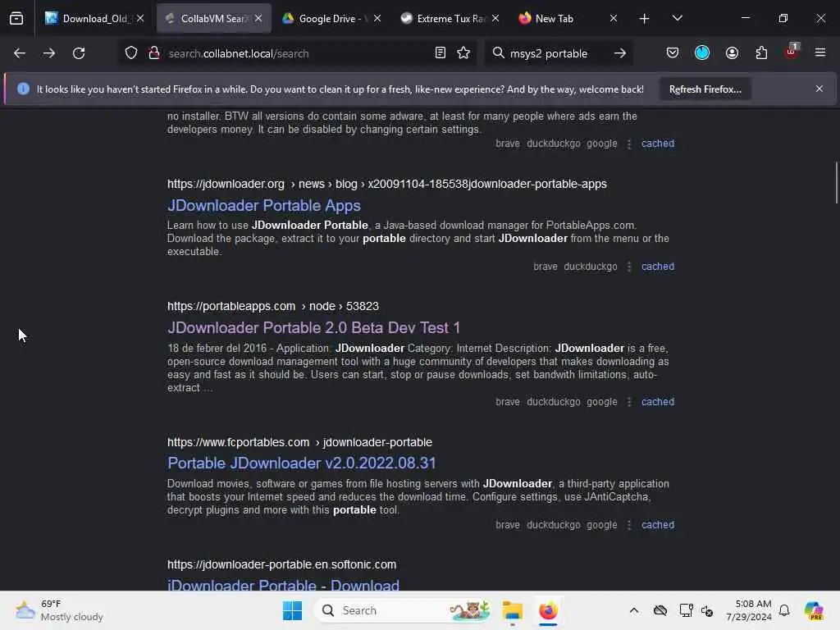Close the Download_Old tab
Screen dimensions: 840x630
[x=140, y=19]
